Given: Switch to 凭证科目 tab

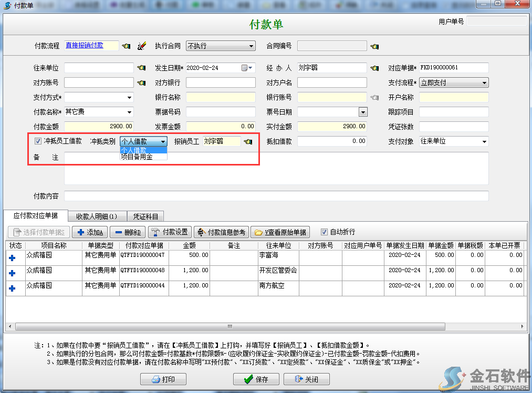Looking at the screenshot, I should (x=145, y=216).
